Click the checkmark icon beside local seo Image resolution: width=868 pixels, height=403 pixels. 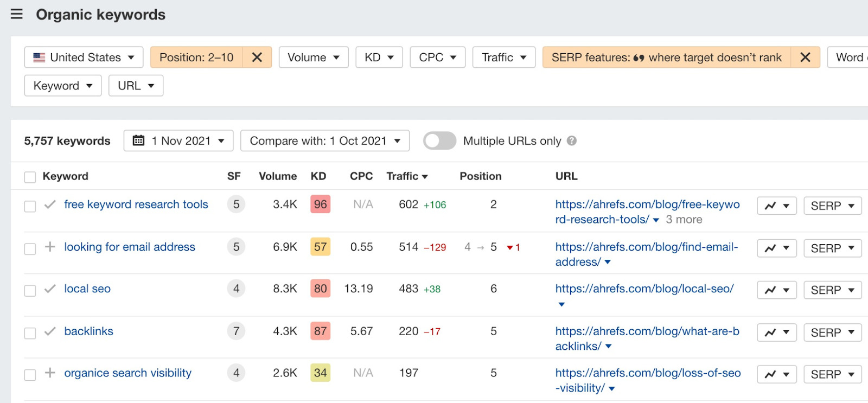(x=50, y=289)
